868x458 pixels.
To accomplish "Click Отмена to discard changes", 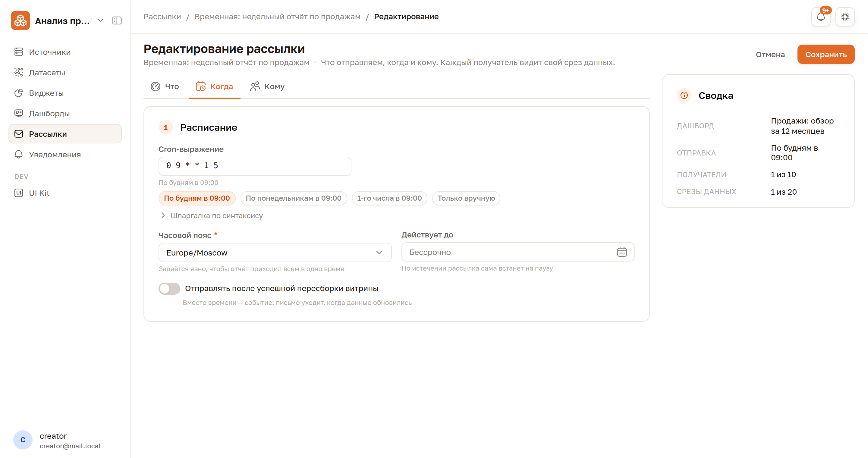I will 770,55.
